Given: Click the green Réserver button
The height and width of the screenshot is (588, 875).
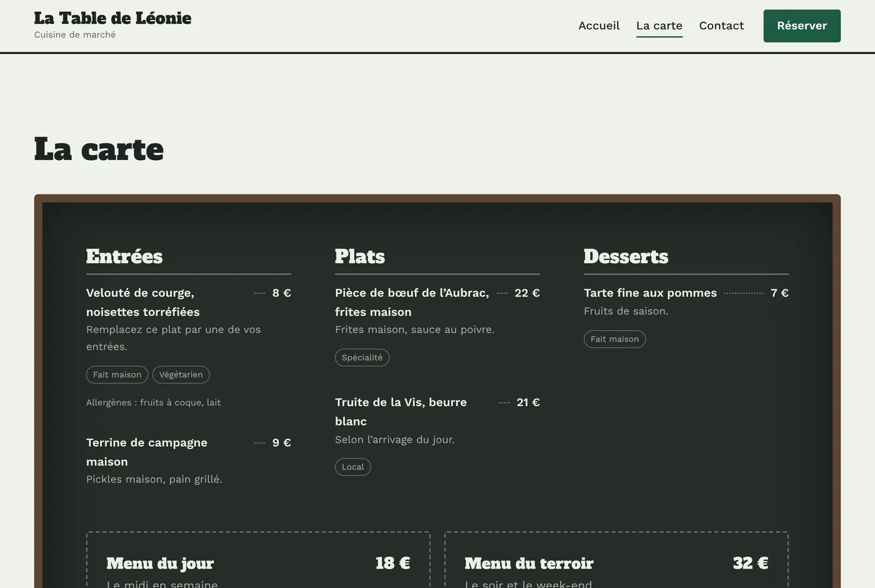Looking at the screenshot, I should tap(802, 26).
